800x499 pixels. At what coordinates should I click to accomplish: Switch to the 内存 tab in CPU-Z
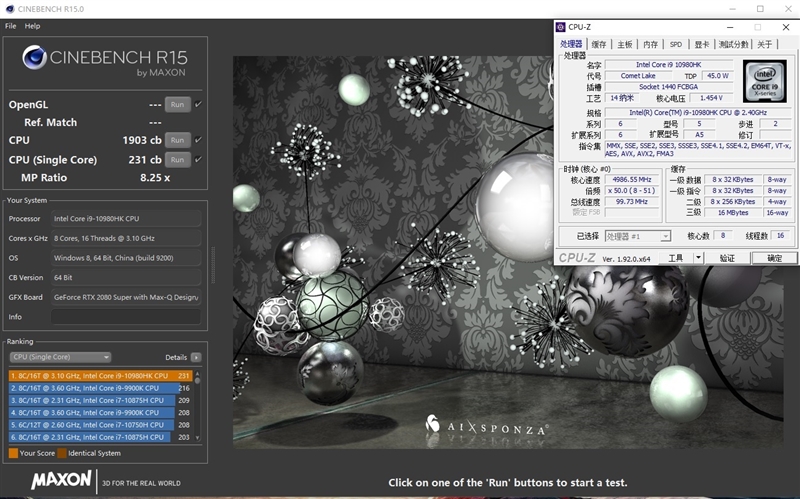(651, 44)
